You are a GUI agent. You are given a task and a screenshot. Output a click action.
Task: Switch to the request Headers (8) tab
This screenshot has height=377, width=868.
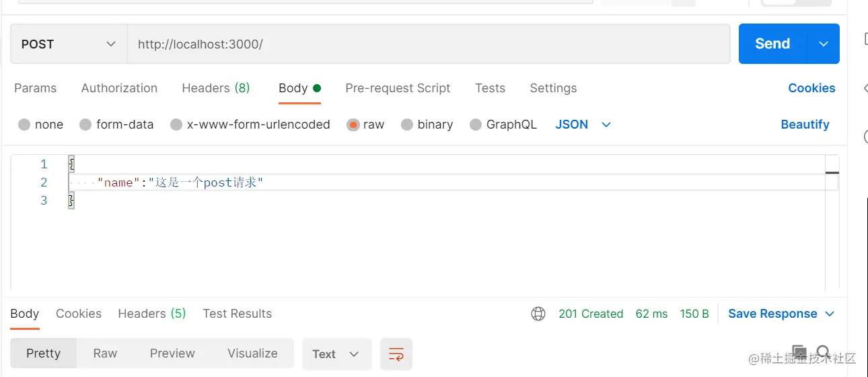(x=215, y=88)
